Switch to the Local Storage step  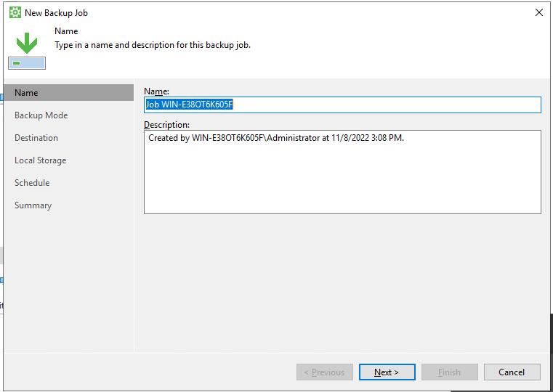(40, 160)
